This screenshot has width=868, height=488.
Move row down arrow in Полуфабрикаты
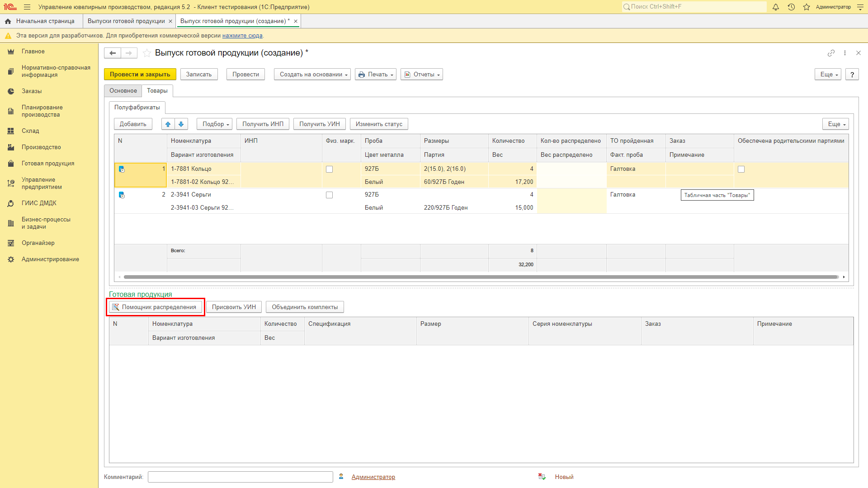181,124
